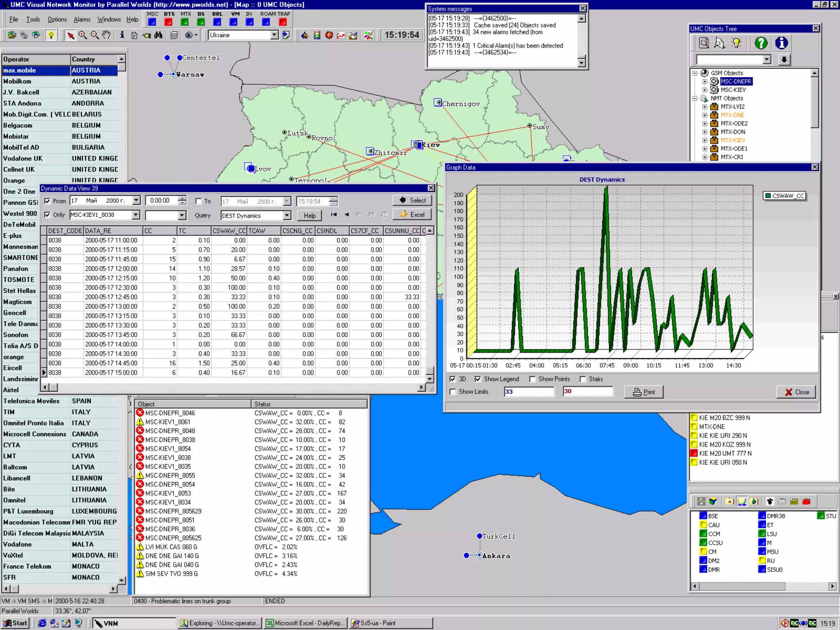Select the hand pan tool

pos(106,35)
